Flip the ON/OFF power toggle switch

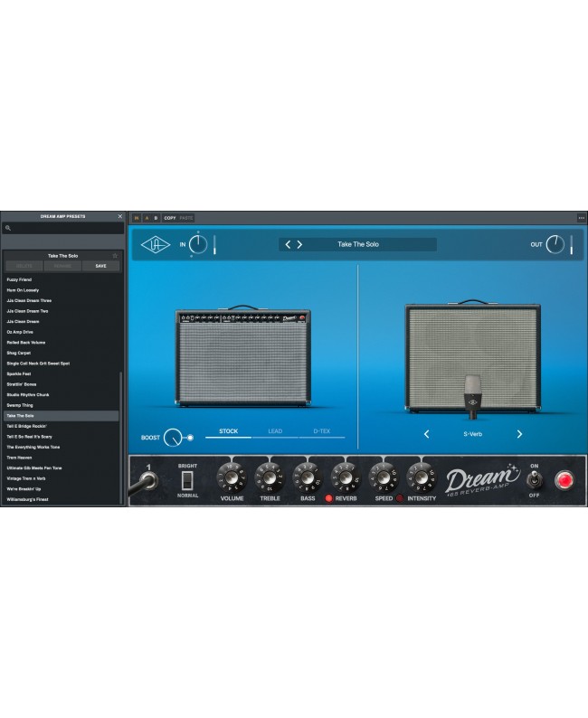534,480
